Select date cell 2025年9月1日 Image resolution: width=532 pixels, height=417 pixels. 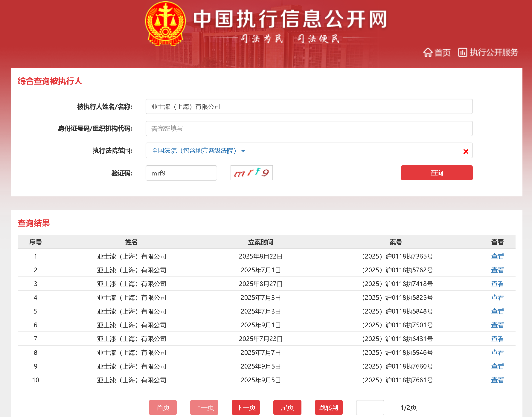(261, 325)
